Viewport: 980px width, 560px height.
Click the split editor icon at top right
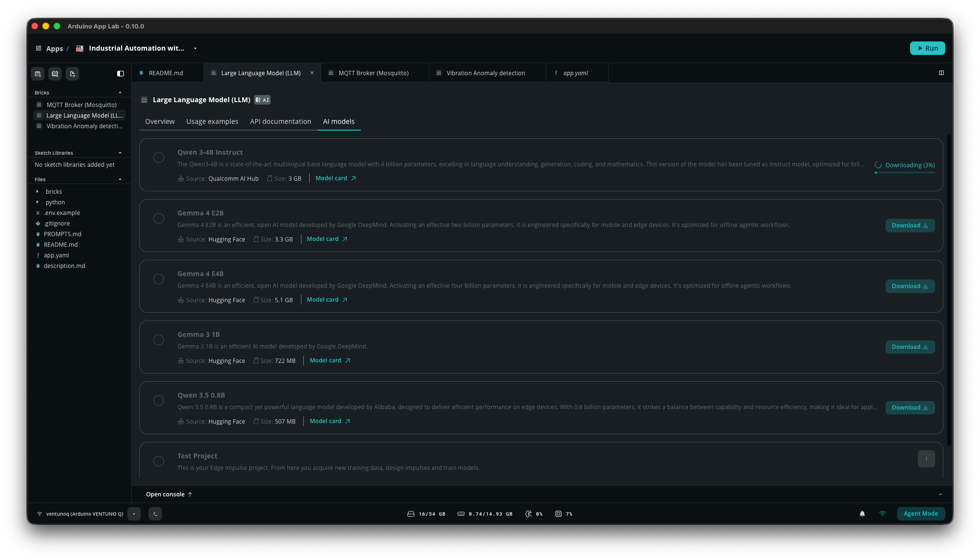click(x=941, y=73)
